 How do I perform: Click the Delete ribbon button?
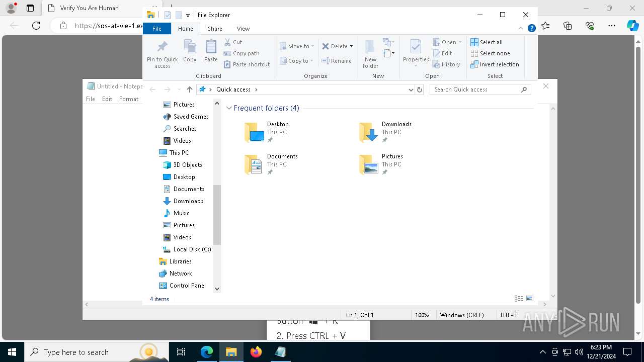coord(335,46)
